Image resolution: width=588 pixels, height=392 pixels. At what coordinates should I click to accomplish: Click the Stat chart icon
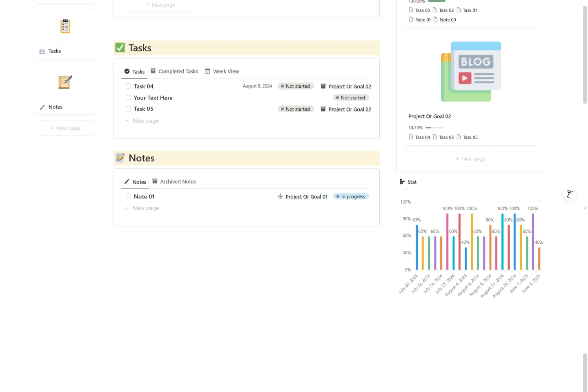tap(402, 182)
